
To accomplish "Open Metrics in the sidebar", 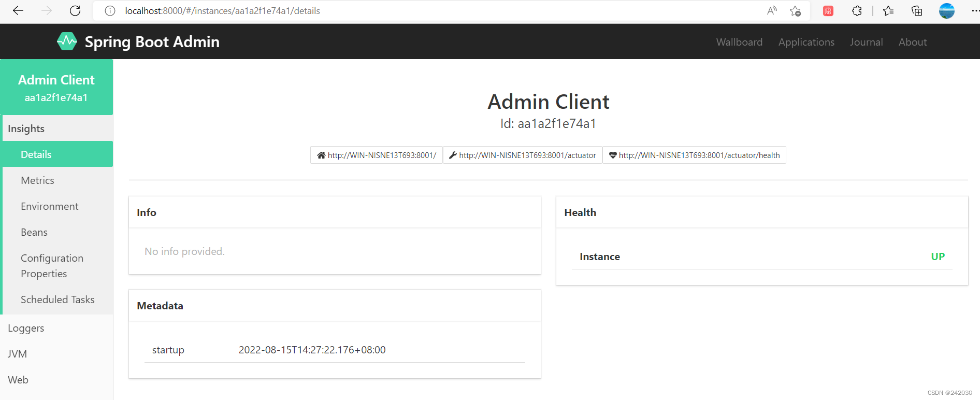I will pyautogui.click(x=57, y=180).
